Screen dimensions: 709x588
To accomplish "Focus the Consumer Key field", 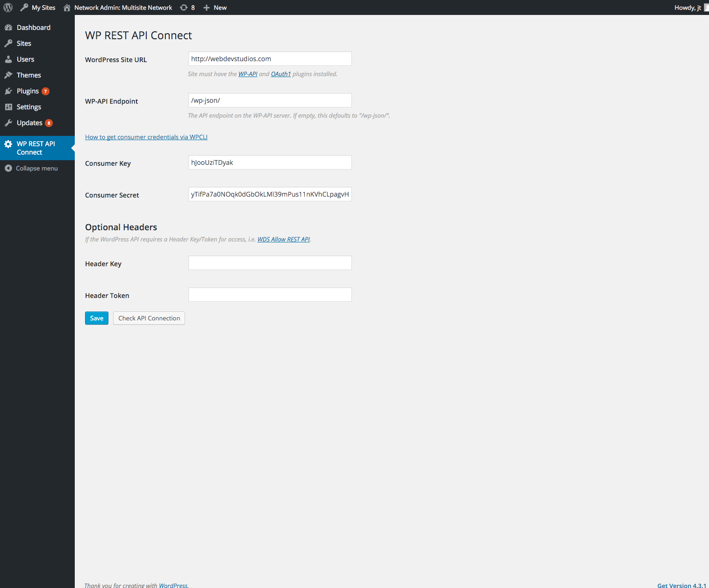I will 270,163.
